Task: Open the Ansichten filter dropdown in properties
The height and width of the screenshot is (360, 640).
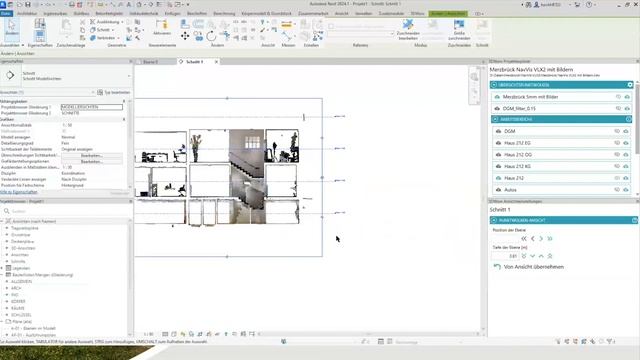Action: [x=93, y=92]
